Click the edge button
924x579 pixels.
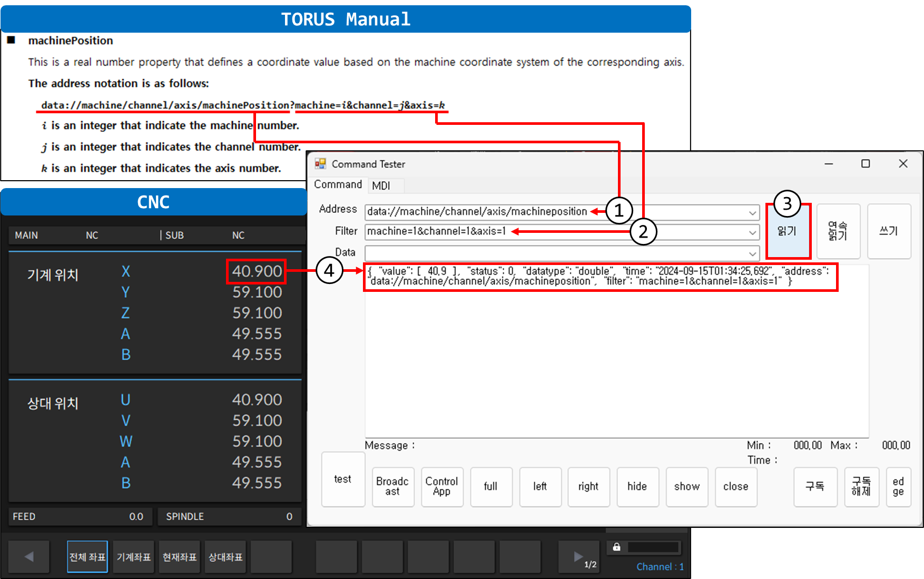pos(898,486)
